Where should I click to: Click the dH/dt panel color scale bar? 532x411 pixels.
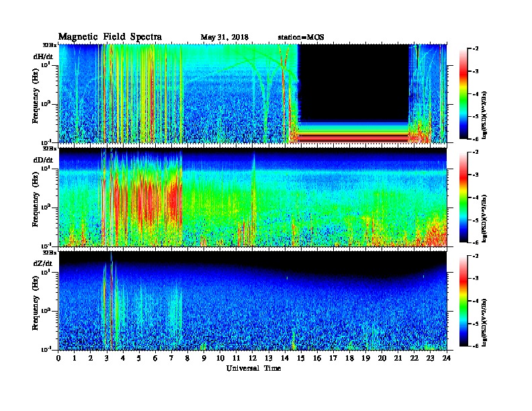(x=463, y=94)
